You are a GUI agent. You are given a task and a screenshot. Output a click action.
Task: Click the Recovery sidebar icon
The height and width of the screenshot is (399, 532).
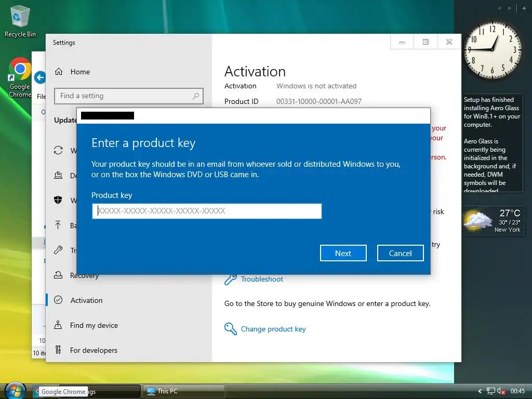(58, 275)
